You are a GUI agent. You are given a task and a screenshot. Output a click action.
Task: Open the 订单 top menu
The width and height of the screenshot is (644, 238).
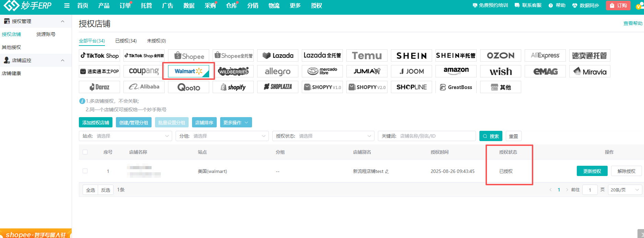click(x=125, y=5)
